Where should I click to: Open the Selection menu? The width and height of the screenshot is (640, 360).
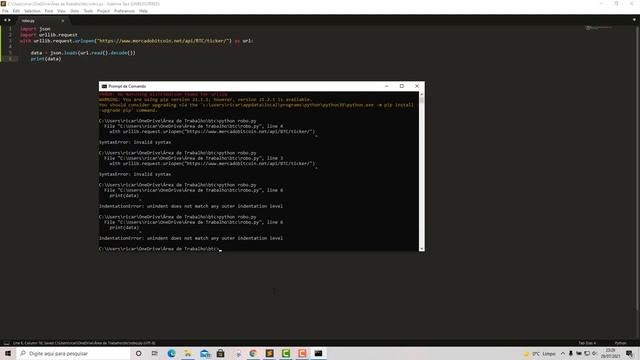[32, 11]
